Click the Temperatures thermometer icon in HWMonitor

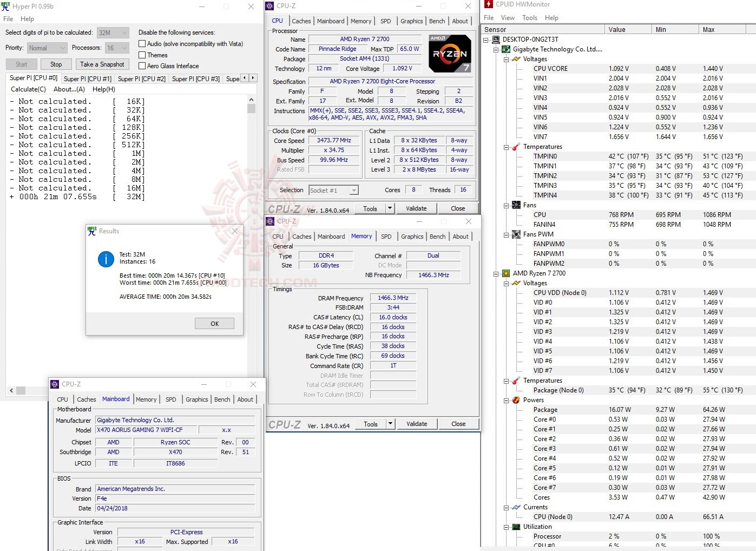click(x=515, y=147)
